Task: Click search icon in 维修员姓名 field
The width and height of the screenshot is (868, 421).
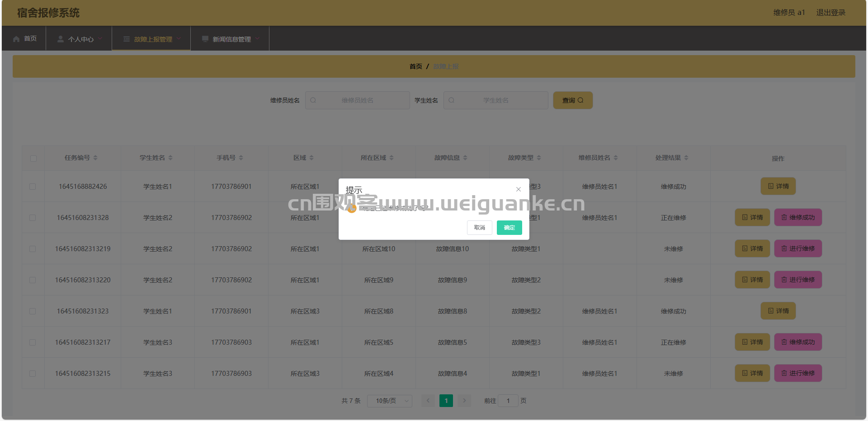Action: [313, 100]
